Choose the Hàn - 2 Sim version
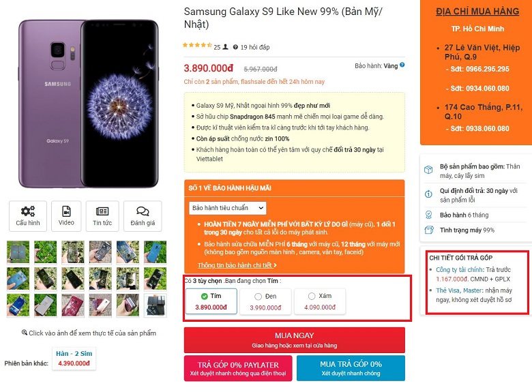Image resolution: width=532 pixels, height=392 pixels. pyautogui.click(x=74, y=359)
